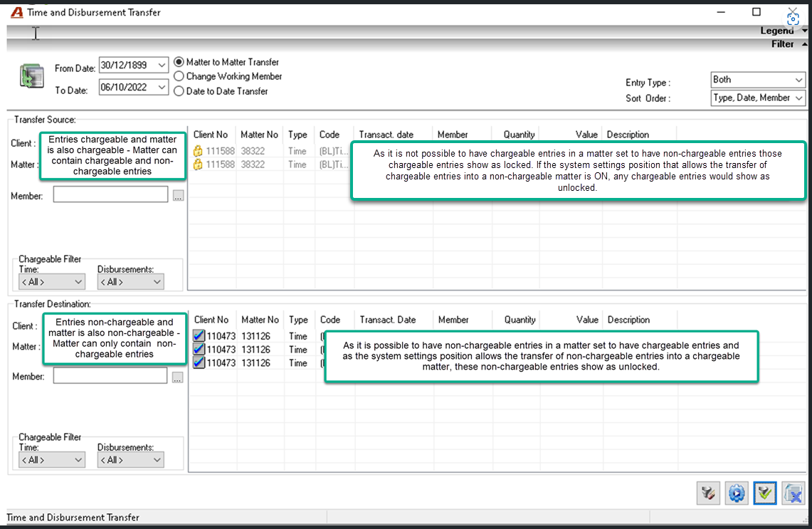812x529 pixels.
Task: Apply the filter using funnel-with-checkmark button
Action: (x=765, y=493)
